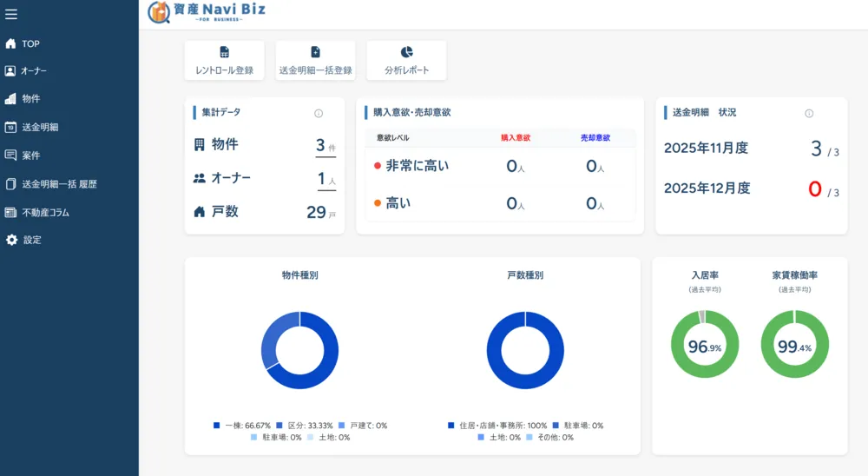Click the 戸数 value 29

pos(316,212)
